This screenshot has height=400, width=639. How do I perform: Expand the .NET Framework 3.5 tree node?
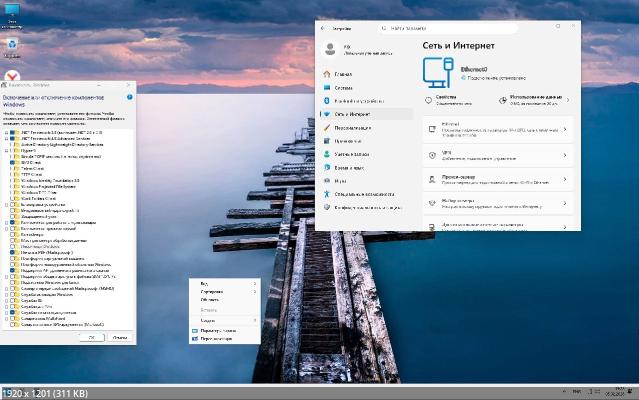[4, 131]
